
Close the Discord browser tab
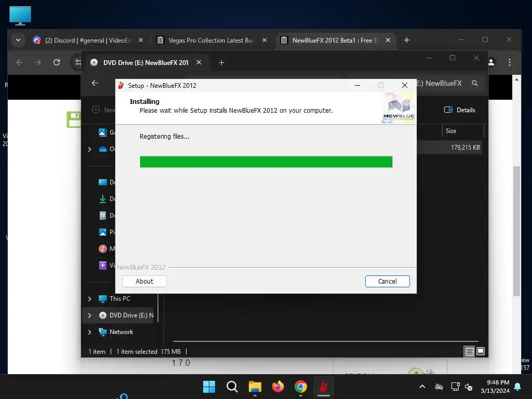141,41
